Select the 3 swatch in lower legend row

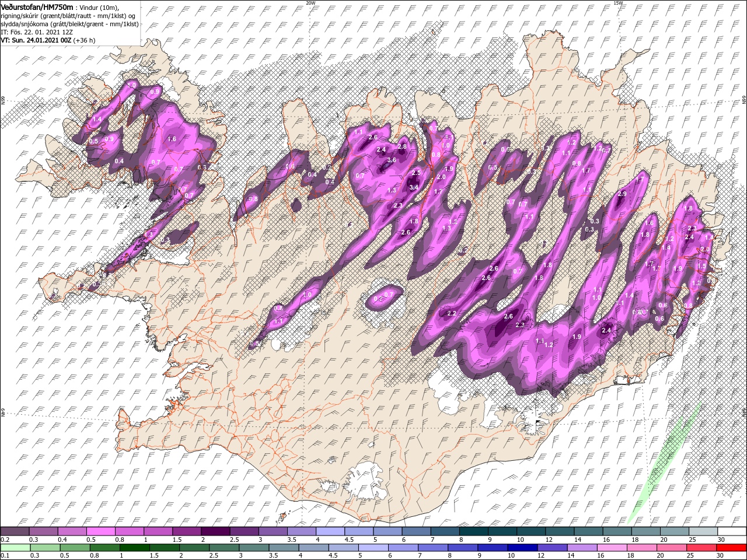(254, 548)
